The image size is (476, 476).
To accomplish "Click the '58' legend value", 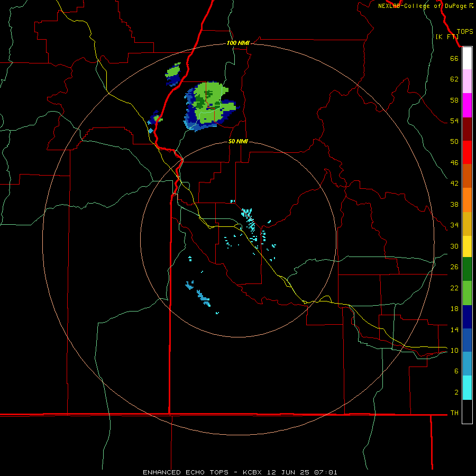I will coord(454,100).
